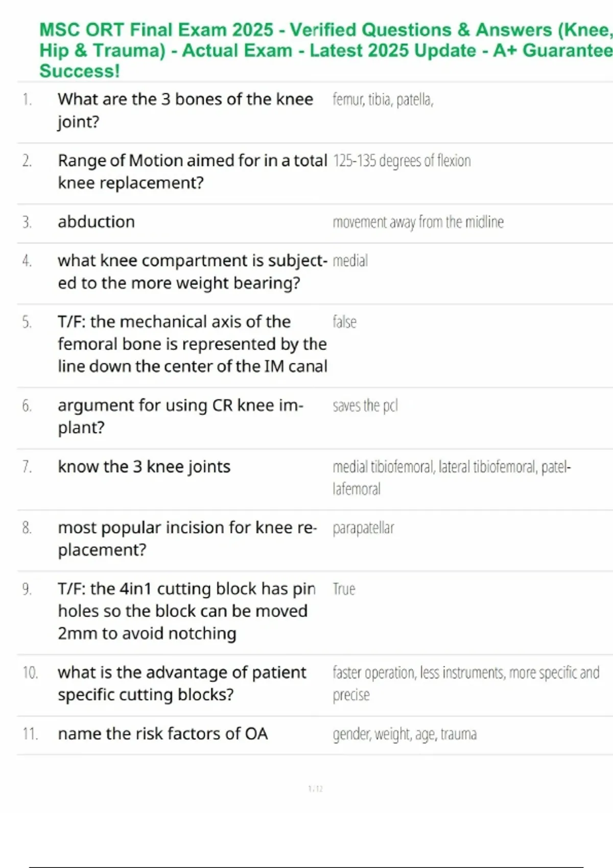Select the answer 'false'

[x=344, y=322]
